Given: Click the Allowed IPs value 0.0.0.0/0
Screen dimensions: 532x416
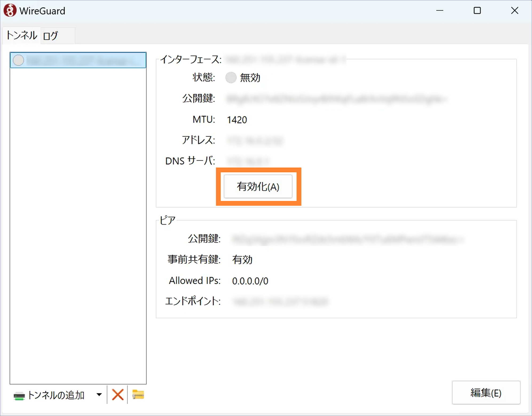Looking at the screenshot, I should [x=250, y=281].
